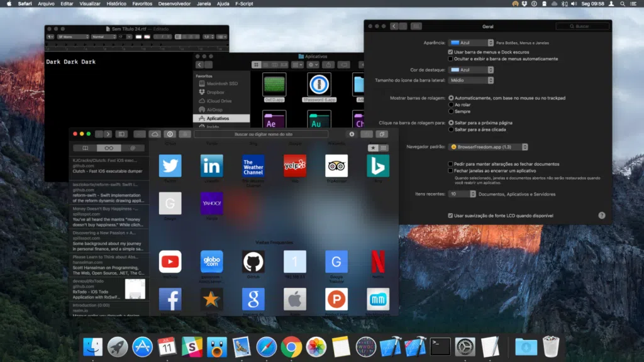Enable 'Ocultar e exibir a barra de menus automaticamente'
Image resolution: width=644 pixels, height=362 pixels.
tap(450, 59)
